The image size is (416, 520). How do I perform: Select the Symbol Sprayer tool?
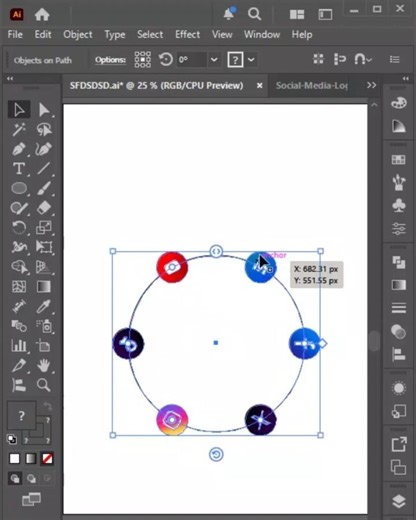point(44,326)
